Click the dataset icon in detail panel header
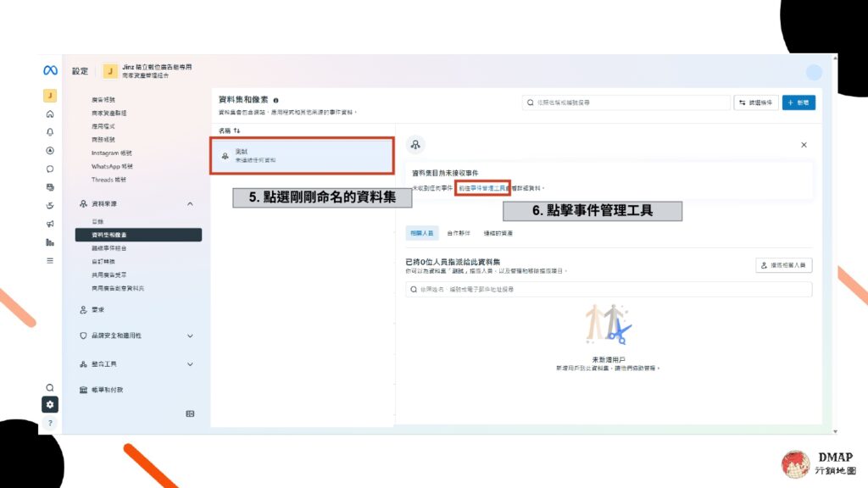The image size is (868, 488). coord(415,145)
